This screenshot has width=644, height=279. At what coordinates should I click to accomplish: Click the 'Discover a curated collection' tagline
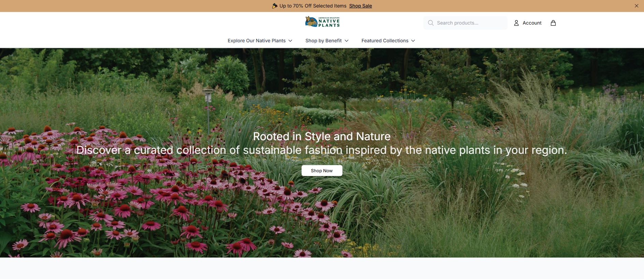coord(322,150)
